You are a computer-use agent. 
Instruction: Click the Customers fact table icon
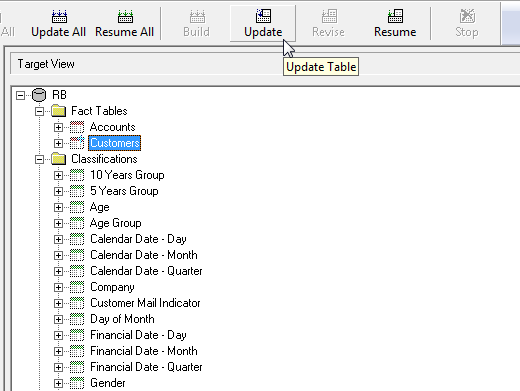77,143
